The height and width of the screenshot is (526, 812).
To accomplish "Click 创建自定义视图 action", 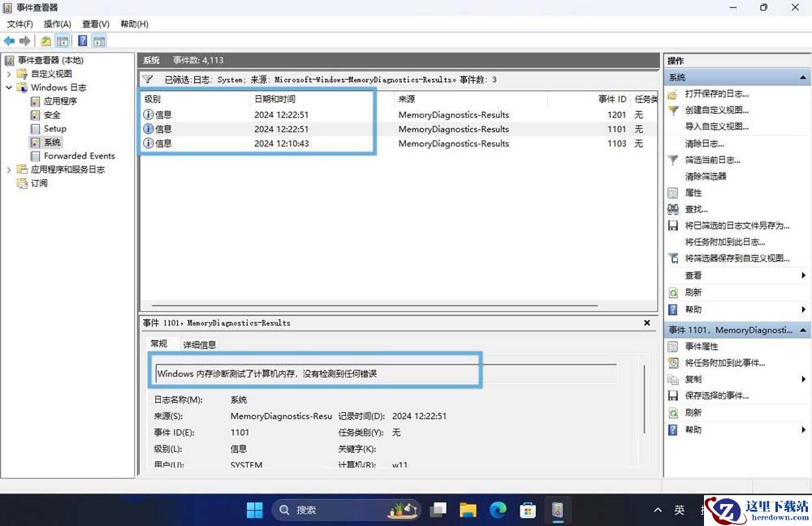I will 717,110.
